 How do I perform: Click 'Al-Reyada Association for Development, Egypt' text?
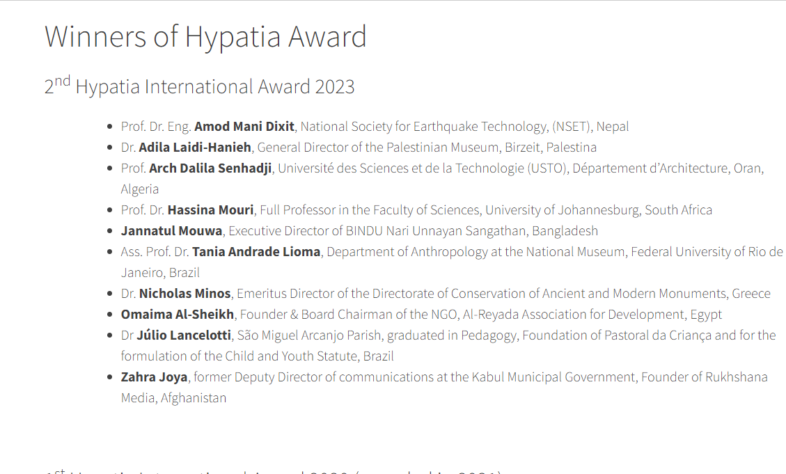click(x=592, y=315)
